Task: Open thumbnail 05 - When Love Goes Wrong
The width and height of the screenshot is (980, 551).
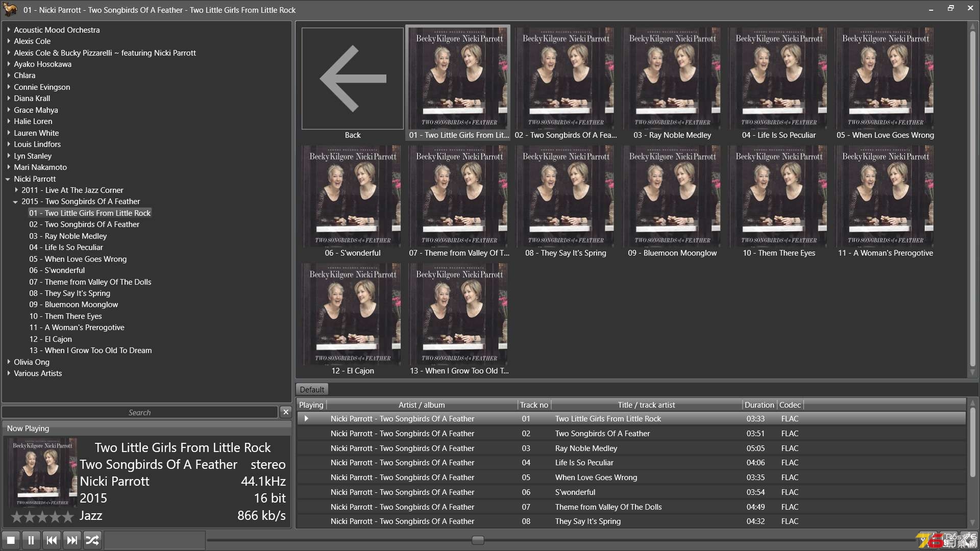Action: [x=886, y=83]
